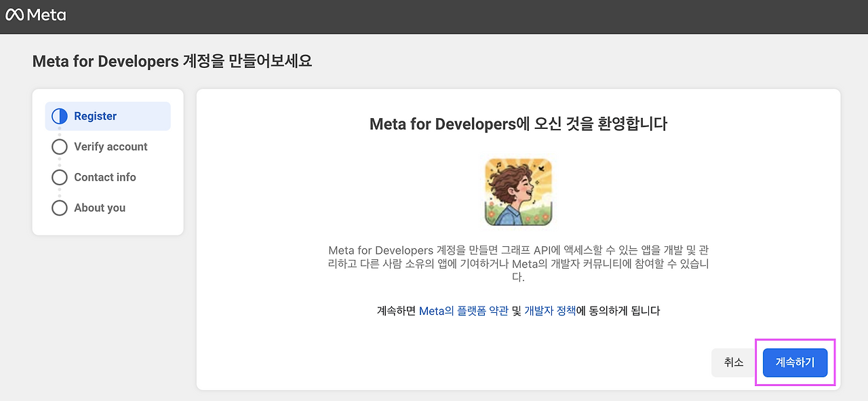This screenshot has width=868, height=401.
Task: Click the empty circle beside Verify account
Action: pyautogui.click(x=60, y=147)
